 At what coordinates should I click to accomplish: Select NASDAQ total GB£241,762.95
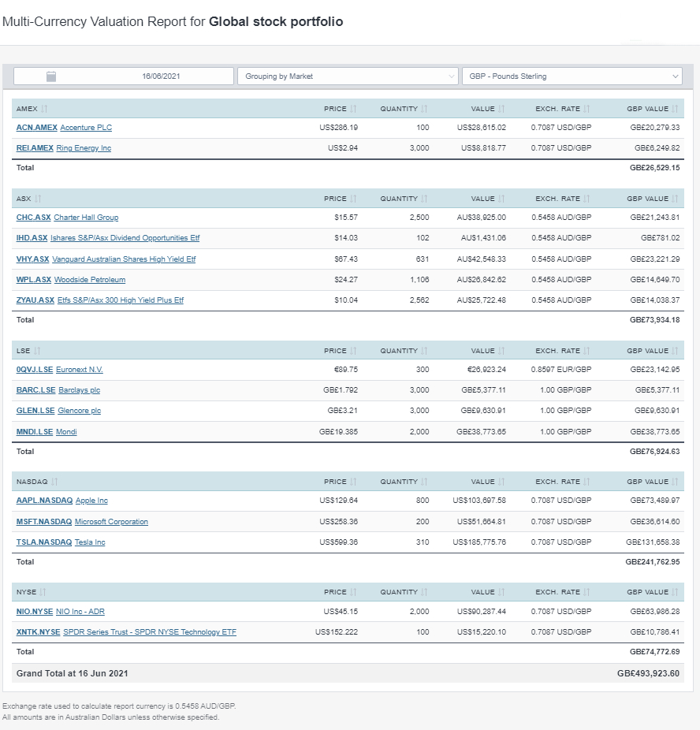[652, 562]
